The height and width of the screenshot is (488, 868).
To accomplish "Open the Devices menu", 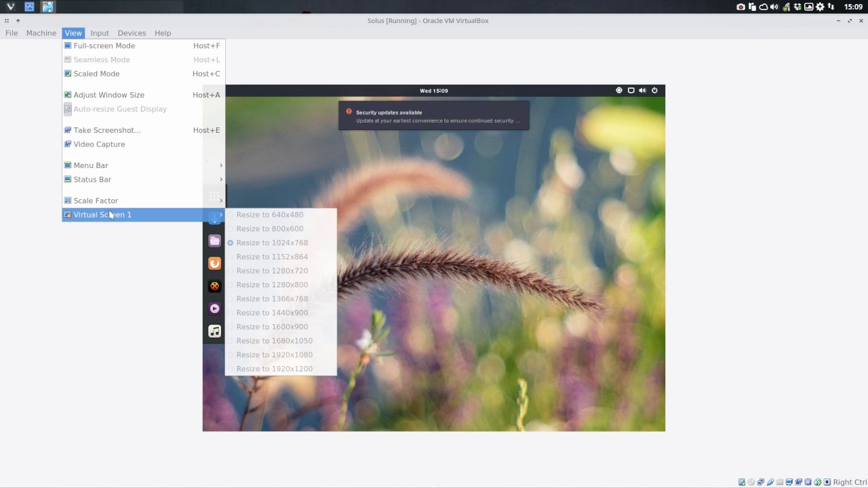I will [132, 33].
